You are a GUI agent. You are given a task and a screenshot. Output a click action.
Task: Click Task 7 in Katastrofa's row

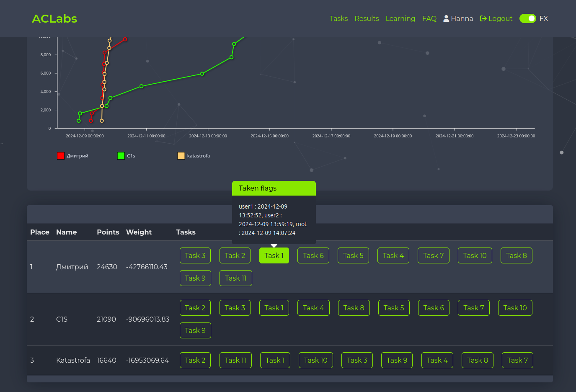click(517, 360)
